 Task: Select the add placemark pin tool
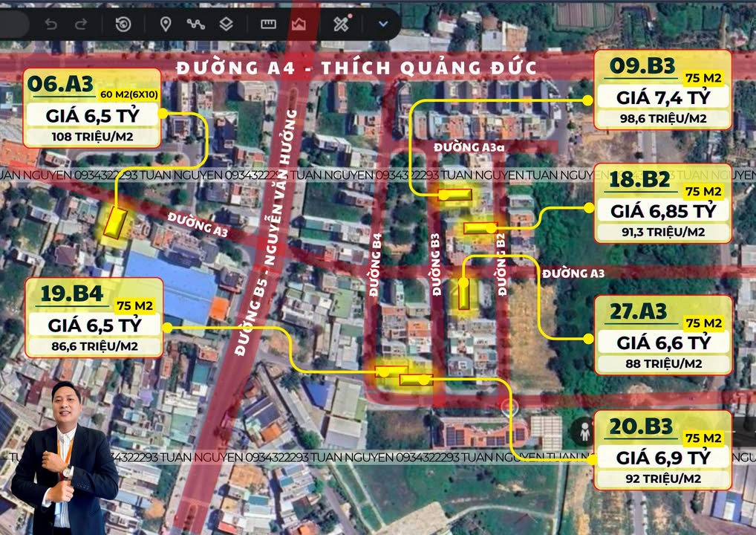(166, 25)
